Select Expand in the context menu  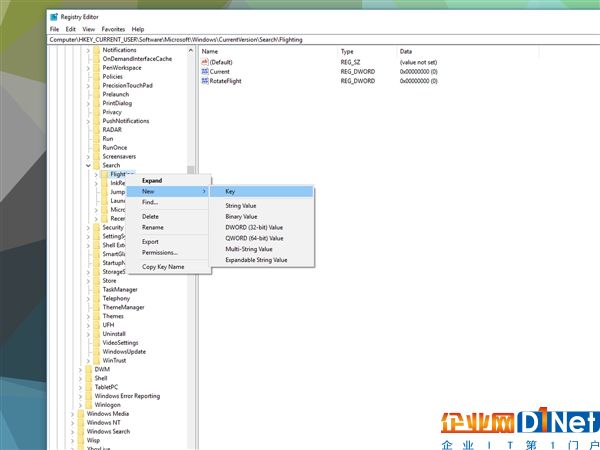click(x=169, y=181)
